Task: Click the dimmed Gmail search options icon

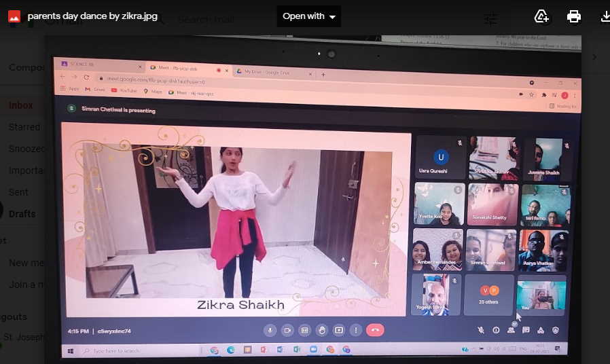Action: point(491,19)
